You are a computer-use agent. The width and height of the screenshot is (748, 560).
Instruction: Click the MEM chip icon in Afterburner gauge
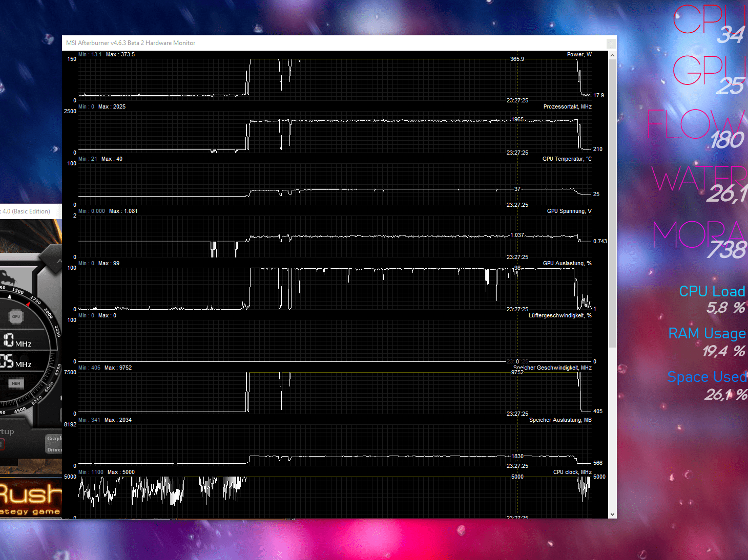click(x=16, y=383)
